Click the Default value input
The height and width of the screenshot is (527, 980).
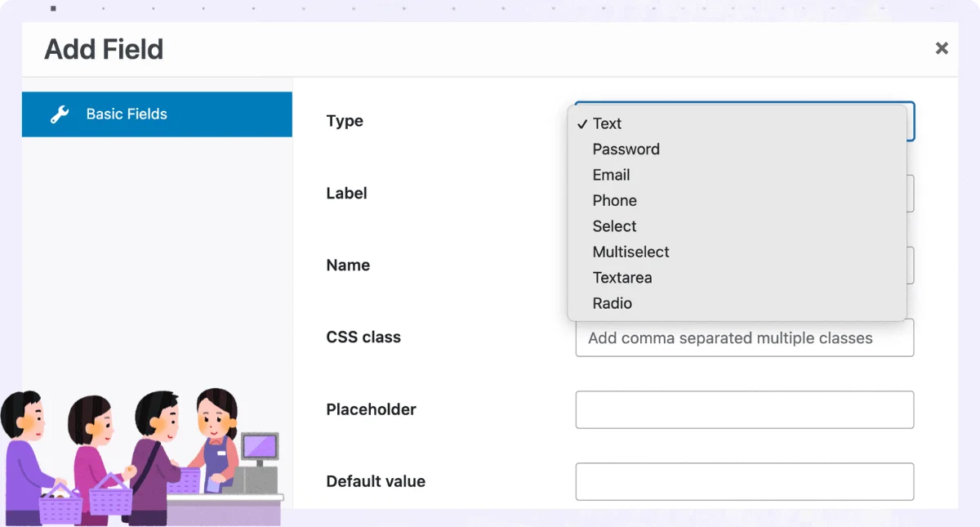pyautogui.click(x=745, y=482)
